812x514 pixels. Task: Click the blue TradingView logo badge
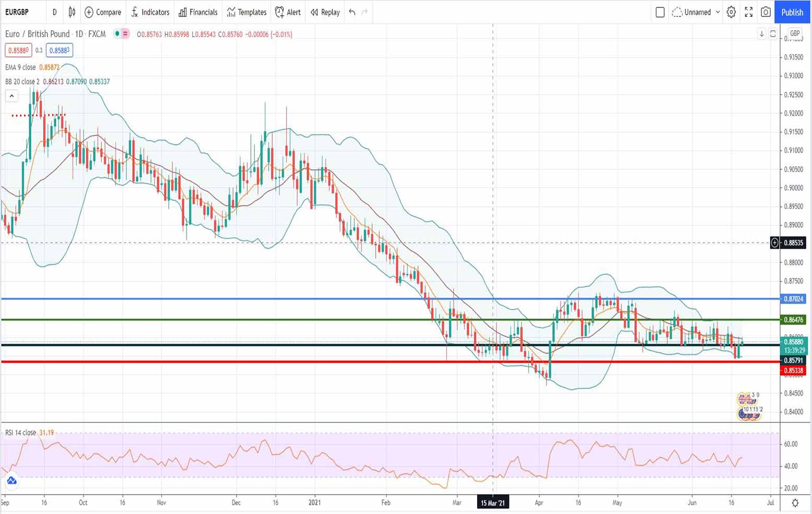(x=11, y=481)
